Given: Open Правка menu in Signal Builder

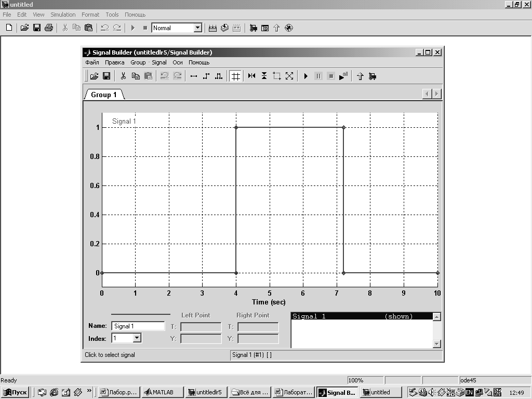Looking at the screenshot, I should point(114,62).
